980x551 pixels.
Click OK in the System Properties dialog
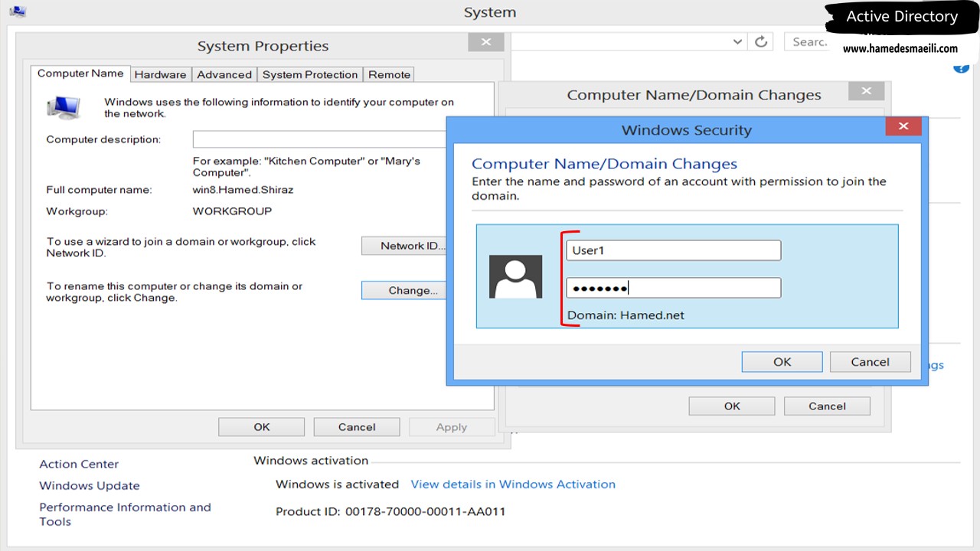[262, 427]
